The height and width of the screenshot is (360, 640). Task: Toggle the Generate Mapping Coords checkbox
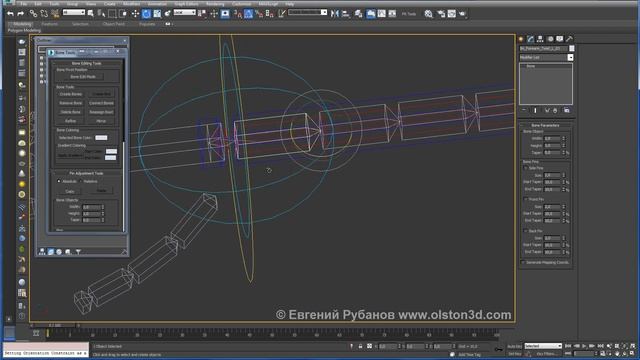523,262
